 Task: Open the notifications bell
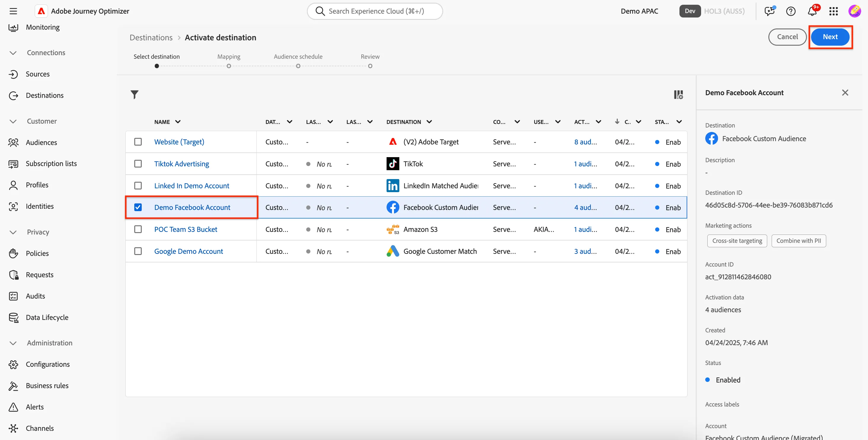click(812, 11)
